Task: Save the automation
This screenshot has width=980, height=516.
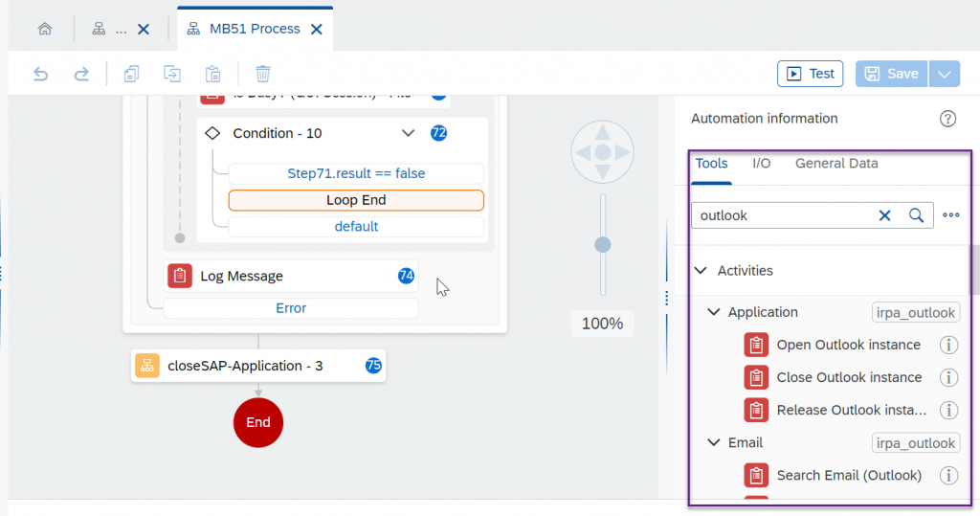Action: pyautogui.click(x=891, y=74)
